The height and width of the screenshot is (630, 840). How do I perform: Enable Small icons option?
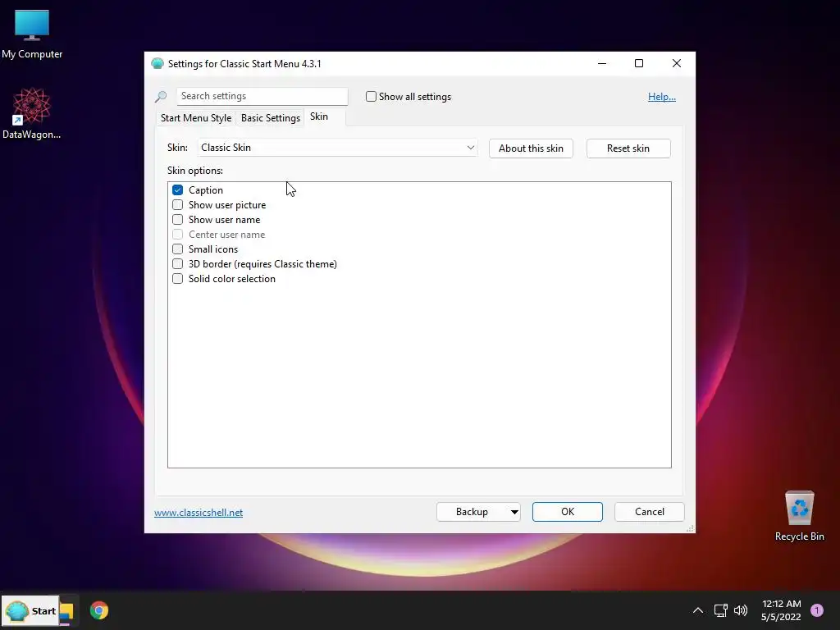coord(177,249)
